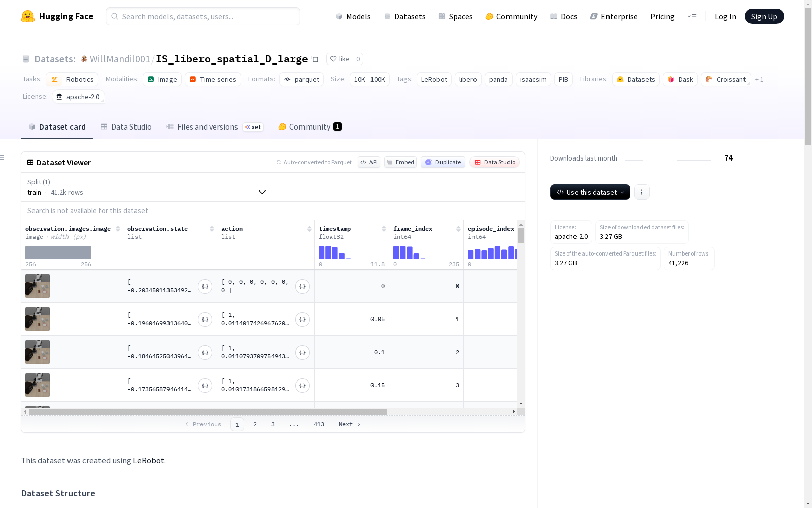Click the Log In link
Image resolution: width=812 pixels, height=508 pixels.
click(725, 16)
